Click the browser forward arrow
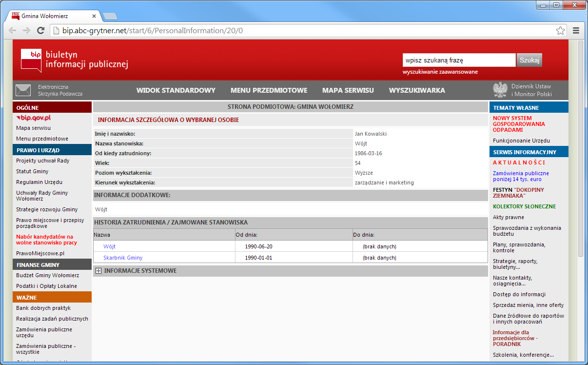588x365 pixels. 27,30
